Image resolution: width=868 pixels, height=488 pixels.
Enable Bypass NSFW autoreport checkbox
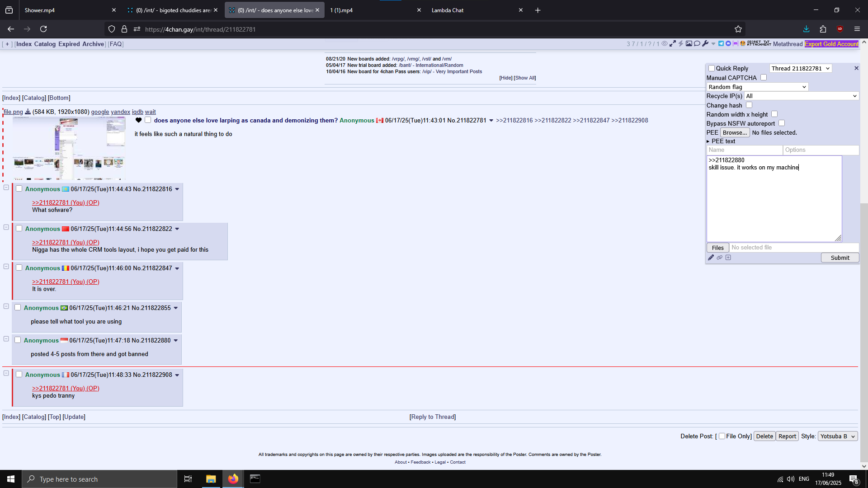click(782, 123)
